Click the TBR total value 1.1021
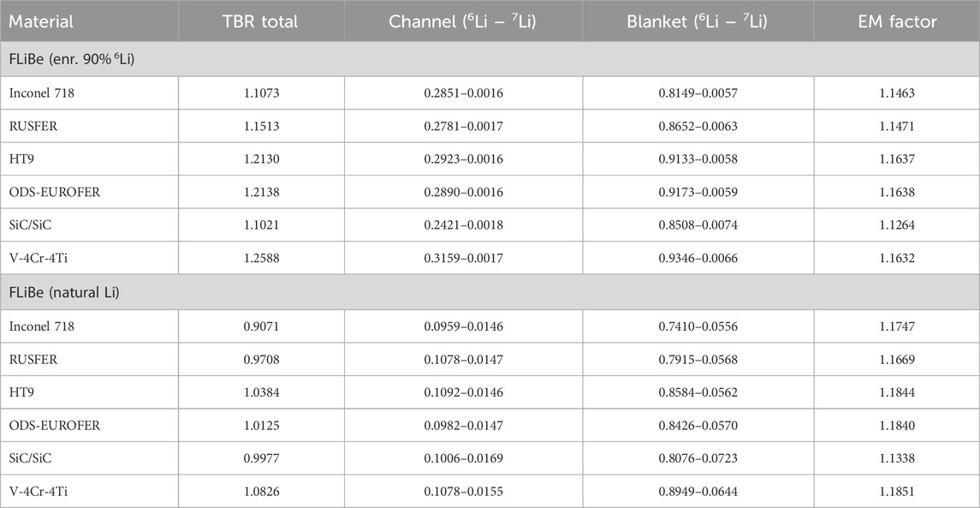980x508 pixels. click(261, 225)
